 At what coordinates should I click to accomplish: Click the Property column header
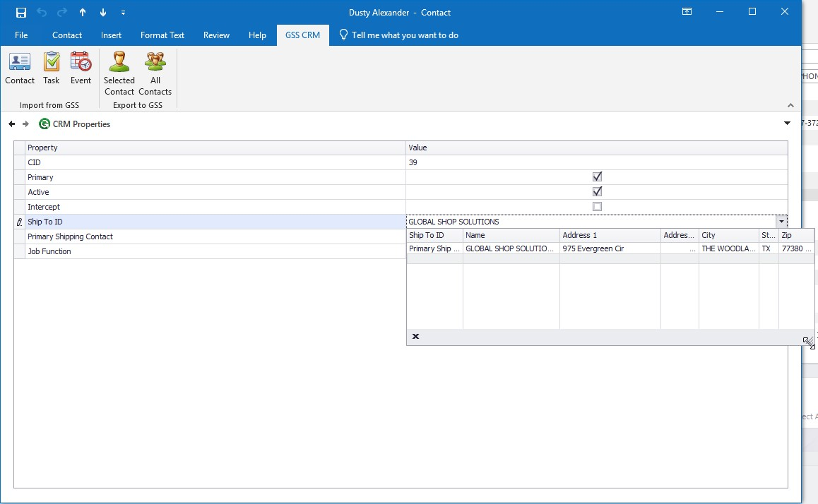point(215,148)
